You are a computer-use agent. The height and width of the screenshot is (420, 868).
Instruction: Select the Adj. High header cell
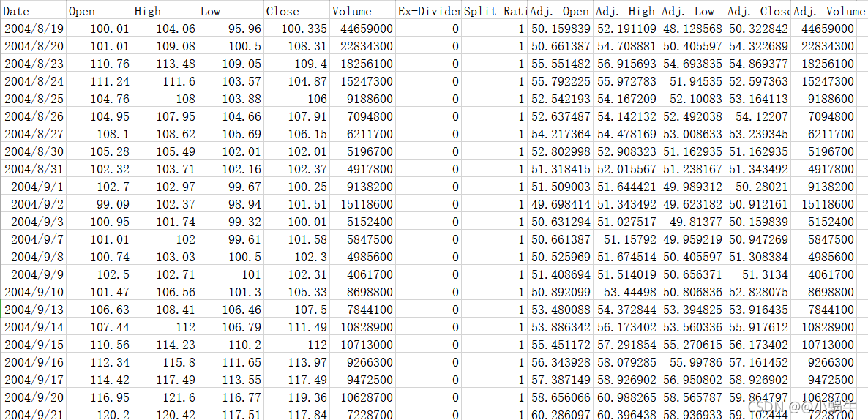pos(626,11)
